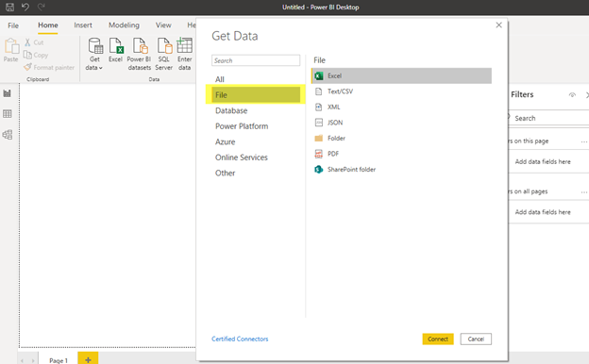
Task: Click Add data fields here for all pages
Action: tap(543, 212)
